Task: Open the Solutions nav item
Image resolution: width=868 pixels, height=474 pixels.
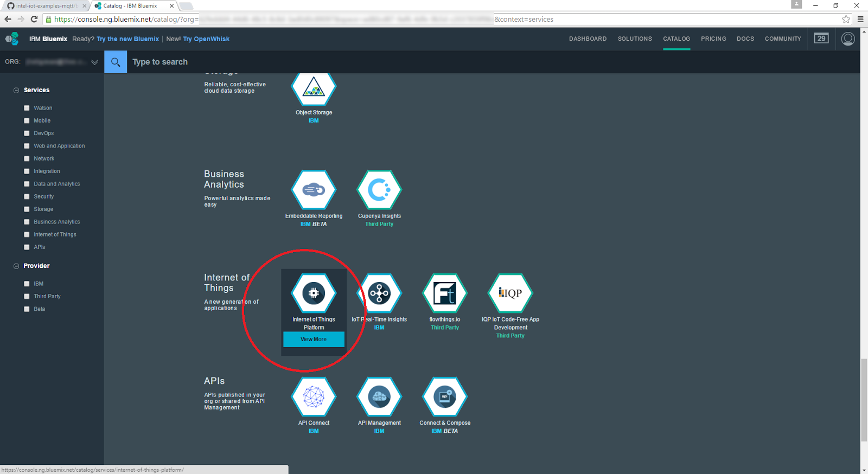Action: pos(635,39)
